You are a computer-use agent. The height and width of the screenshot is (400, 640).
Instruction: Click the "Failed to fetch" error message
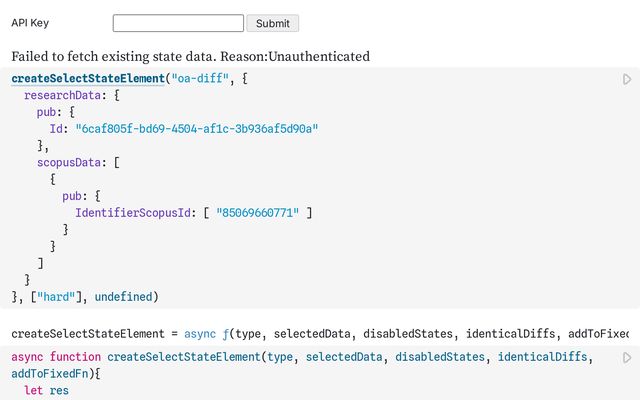(x=190, y=56)
